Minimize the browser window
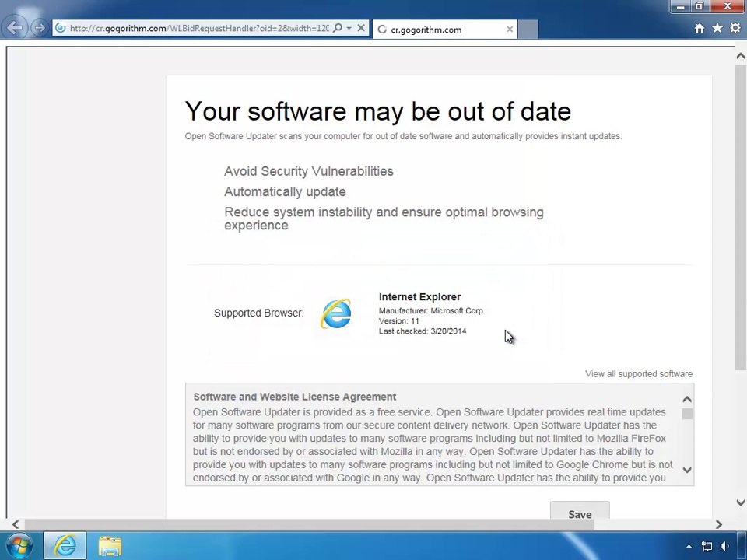Viewport: 747px width, 560px height. (680, 7)
